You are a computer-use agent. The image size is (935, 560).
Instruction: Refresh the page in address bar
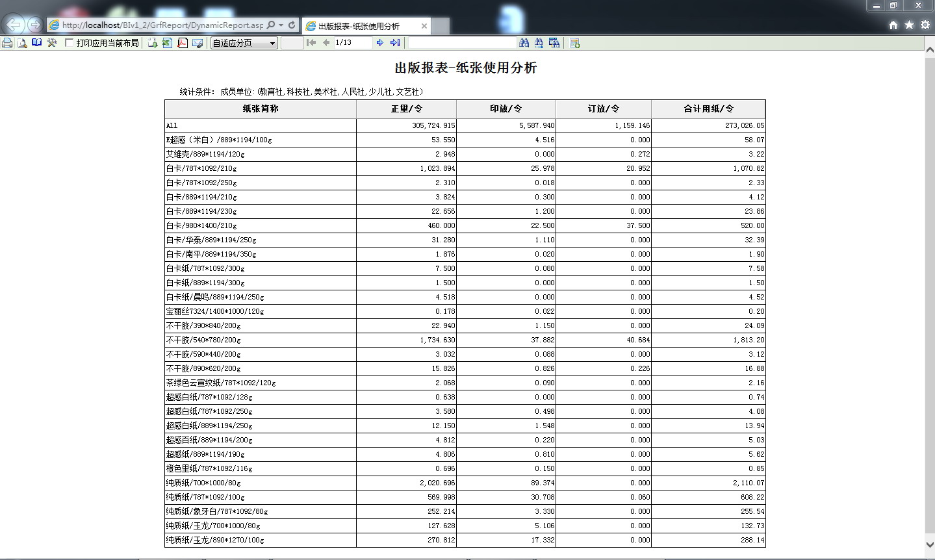[292, 25]
